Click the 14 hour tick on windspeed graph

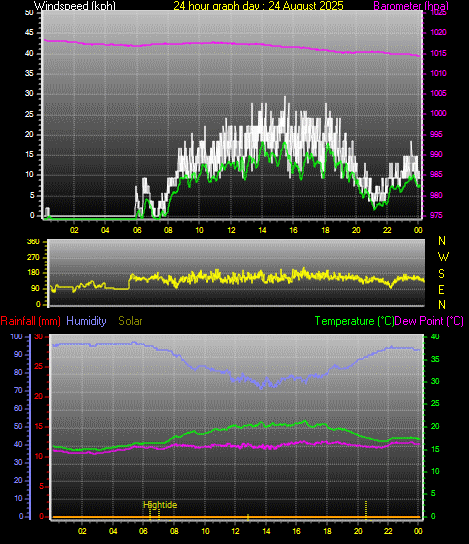click(x=262, y=230)
